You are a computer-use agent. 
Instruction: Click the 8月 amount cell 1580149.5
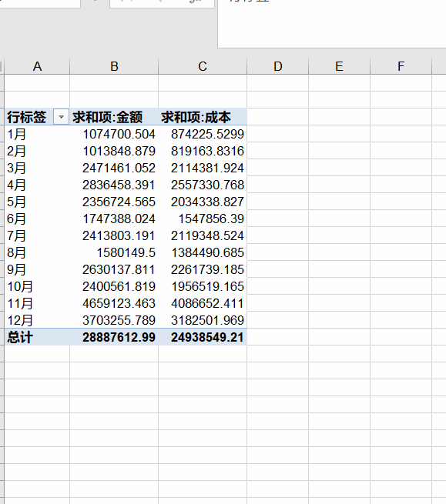coord(114,252)
